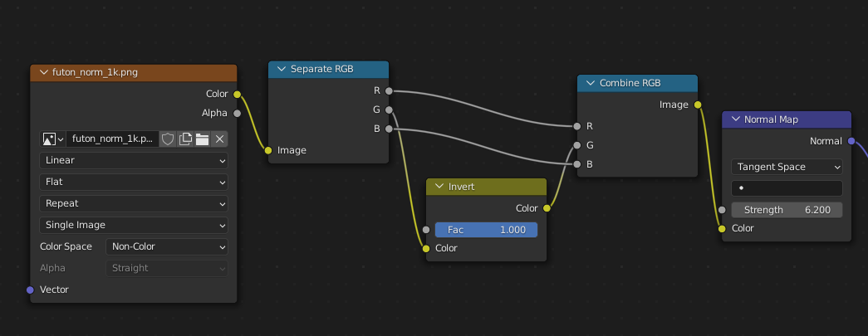Toggle fake user shield icon

point(168,139)
